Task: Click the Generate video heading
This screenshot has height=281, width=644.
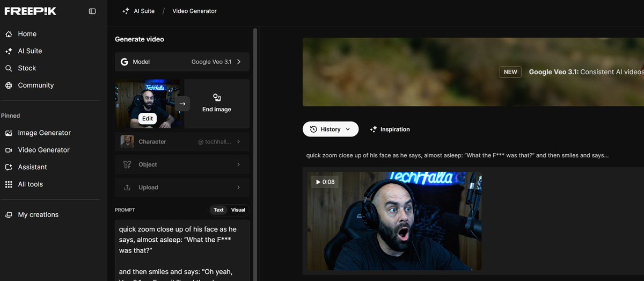Action: (140, 39)
